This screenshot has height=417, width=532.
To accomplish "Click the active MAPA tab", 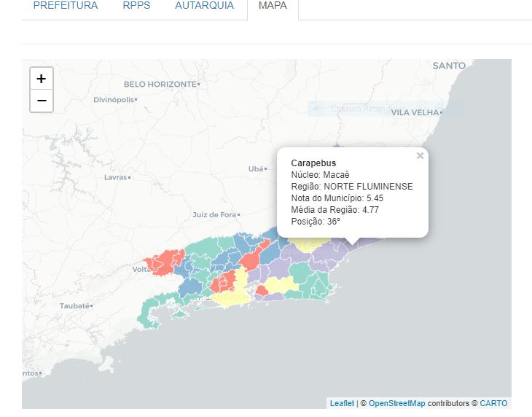I will pos(273,6).
